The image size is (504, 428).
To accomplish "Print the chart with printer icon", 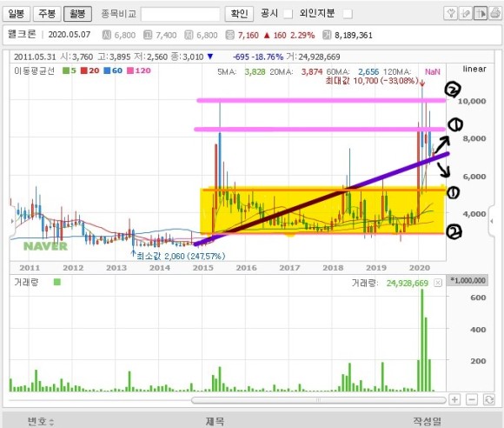I will 495,14.
